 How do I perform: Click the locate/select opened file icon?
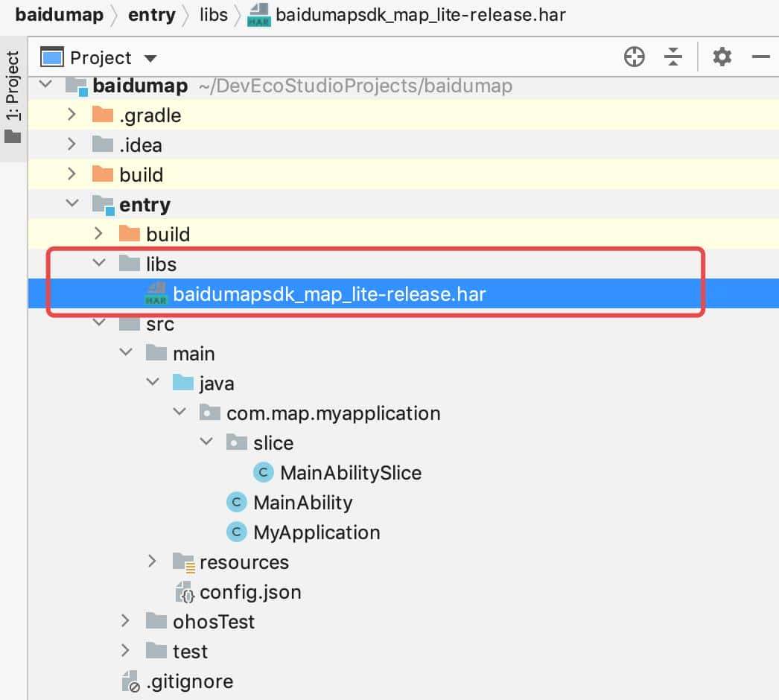point(635,57)
